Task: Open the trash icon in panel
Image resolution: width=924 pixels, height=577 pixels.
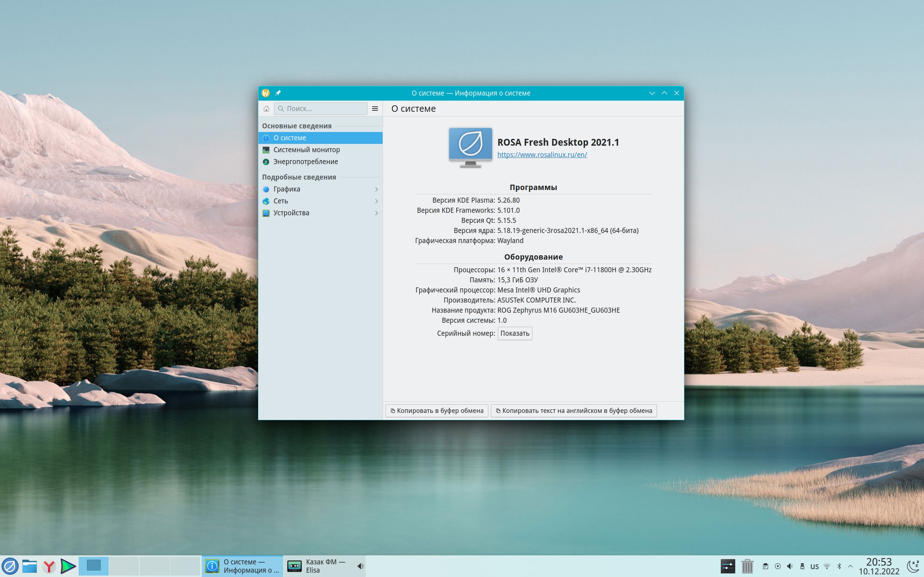Action: tap(747, 566)
